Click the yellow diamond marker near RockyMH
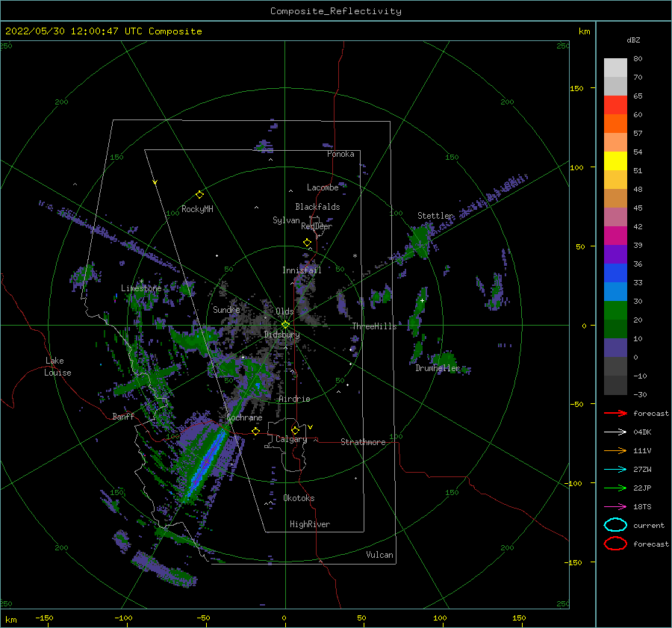The image size is (672, 628). tap(199, 195)
